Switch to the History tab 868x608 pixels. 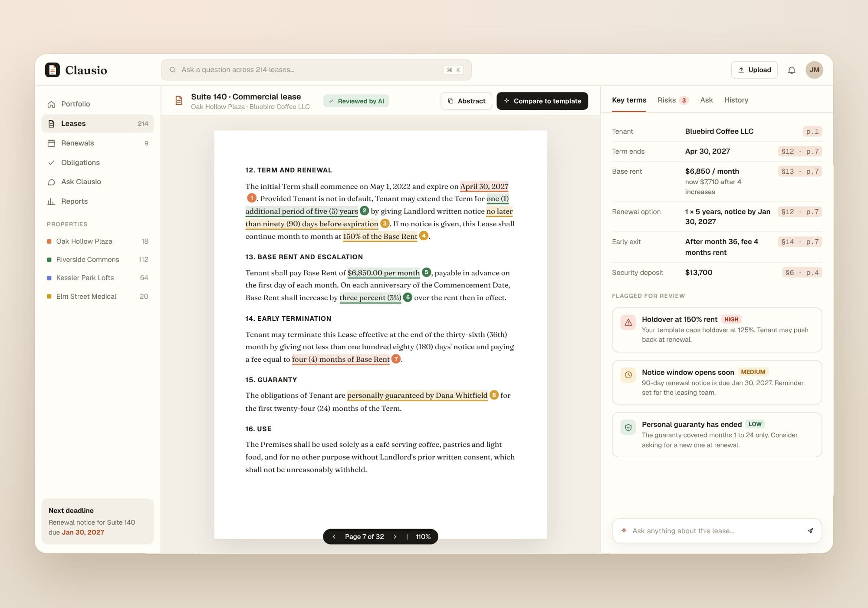(736, 100)
